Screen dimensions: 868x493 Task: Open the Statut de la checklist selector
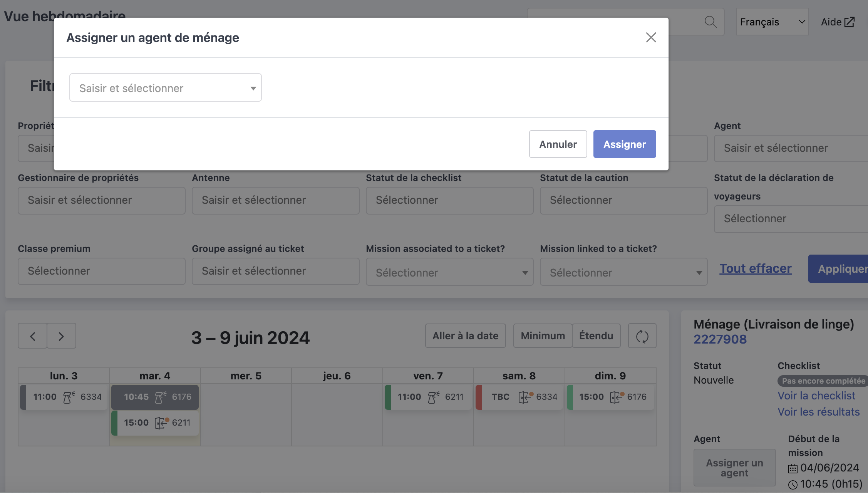click(x=450, y=200)
